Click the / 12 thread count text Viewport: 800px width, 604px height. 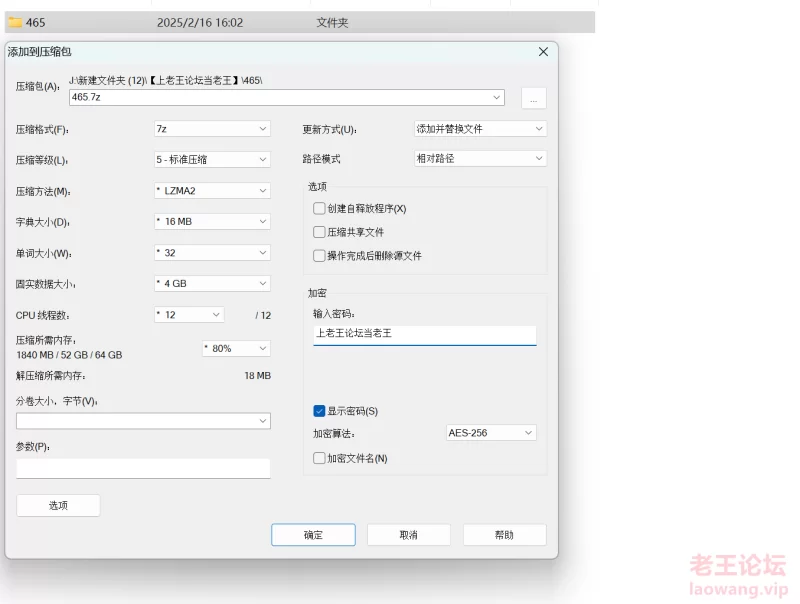pyautogui.click(x=263, y=315)
